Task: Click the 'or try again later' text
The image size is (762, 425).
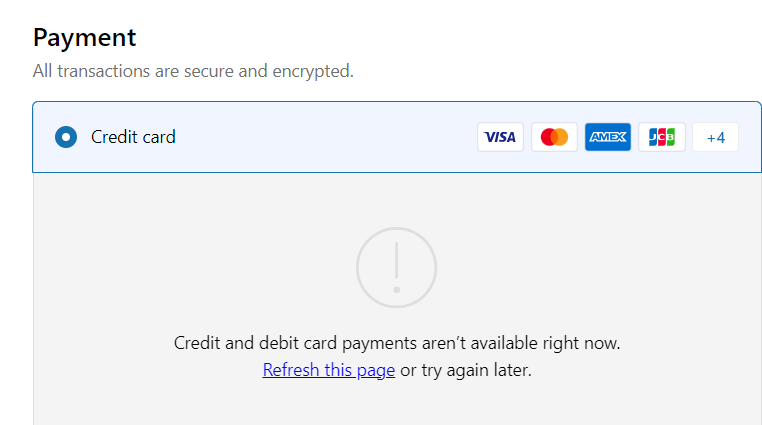Action: pos(466,370)
